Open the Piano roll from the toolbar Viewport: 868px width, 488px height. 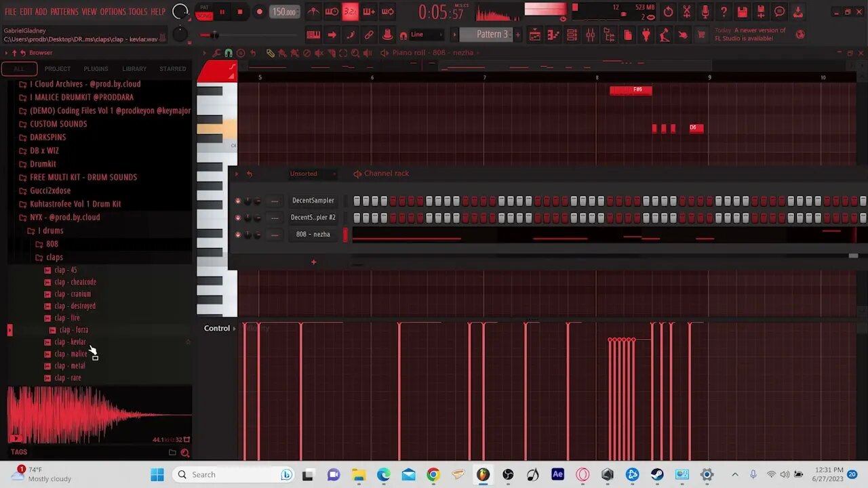click(553, 35)
